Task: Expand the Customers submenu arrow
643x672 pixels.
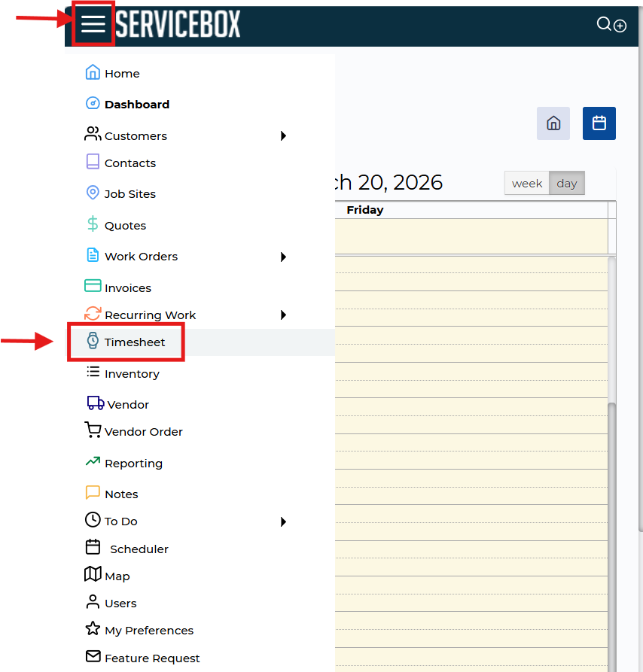Action: point(283,136)
